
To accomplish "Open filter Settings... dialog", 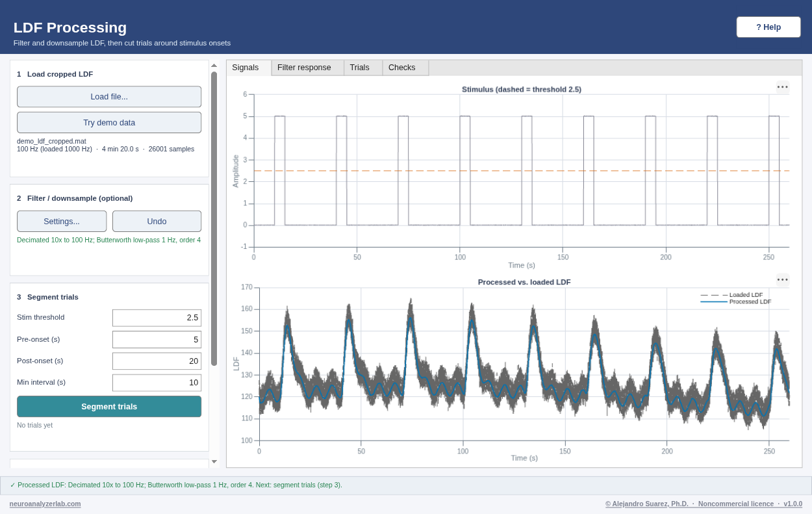I will 62,222.
